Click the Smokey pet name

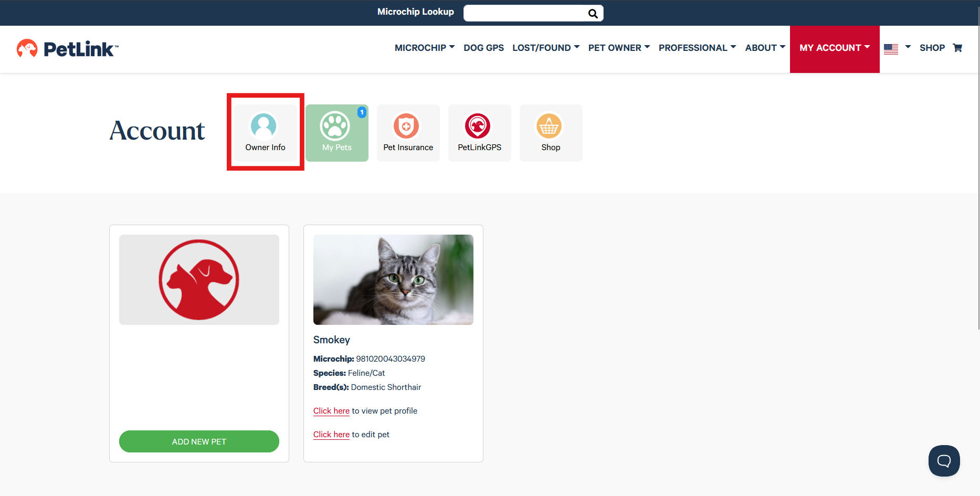coord(331,340)
